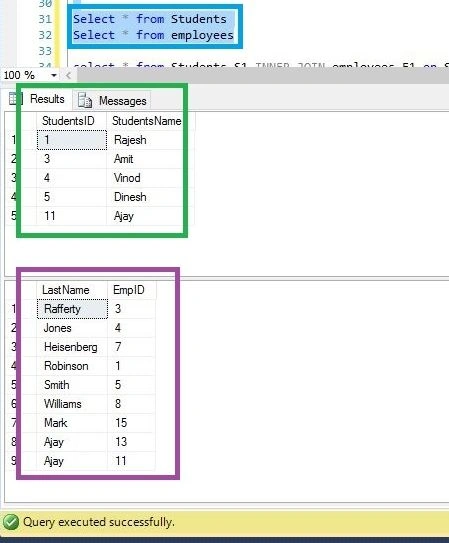Select the Smith cell
The image size is (449, 543).
click(x=72, y=385)
